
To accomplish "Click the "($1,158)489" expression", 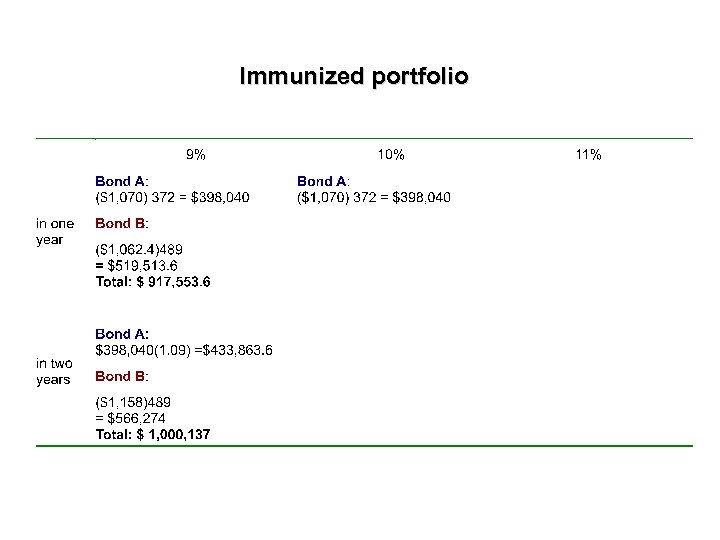I will 131,402.
